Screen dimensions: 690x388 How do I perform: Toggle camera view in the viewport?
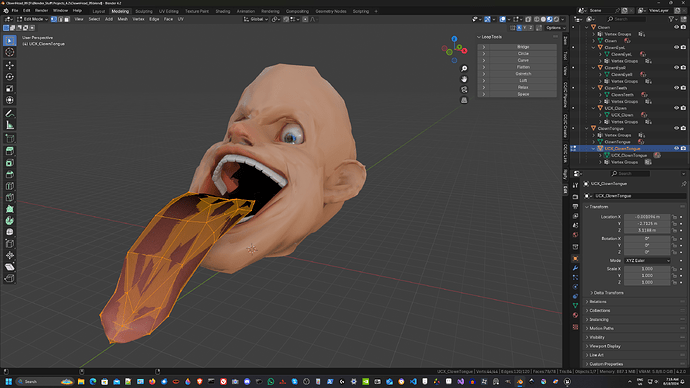464,90
